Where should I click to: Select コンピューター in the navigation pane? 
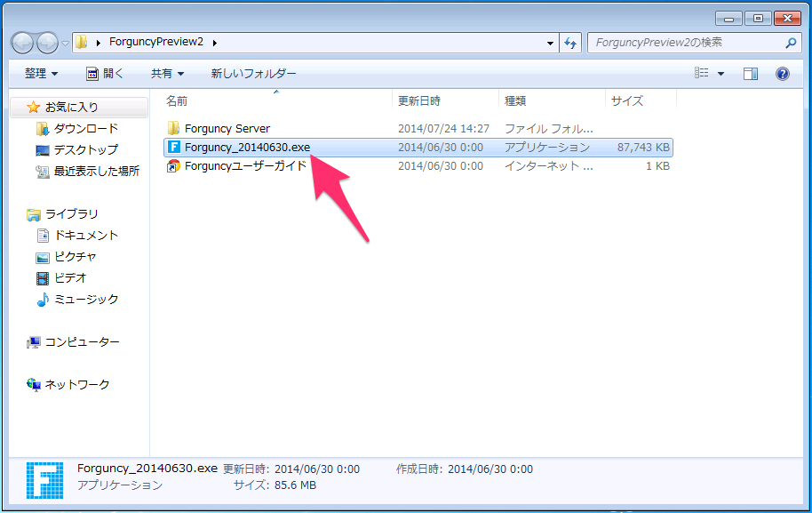[x=83, y=342]
